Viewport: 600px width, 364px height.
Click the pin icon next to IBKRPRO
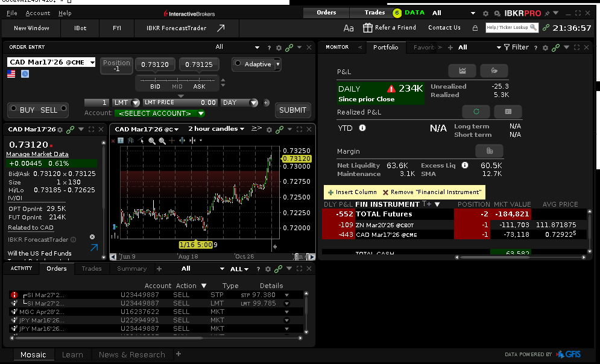pyautogui.click(x=547, y=13)
